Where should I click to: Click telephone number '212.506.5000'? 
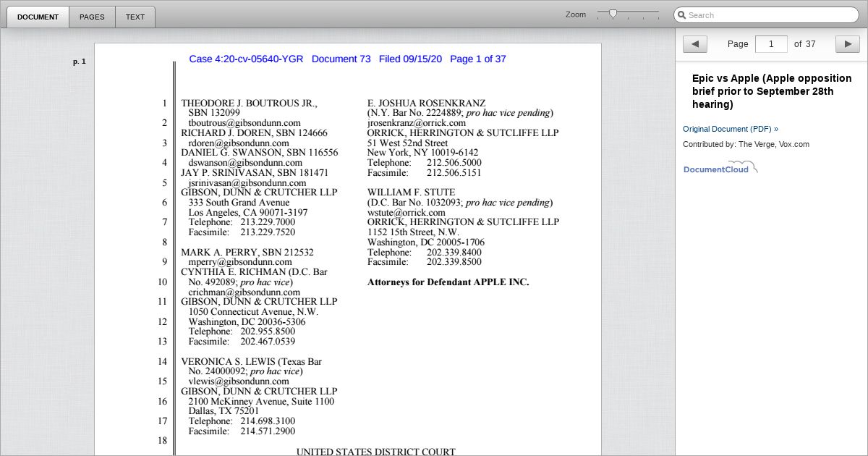coord(454,163)
